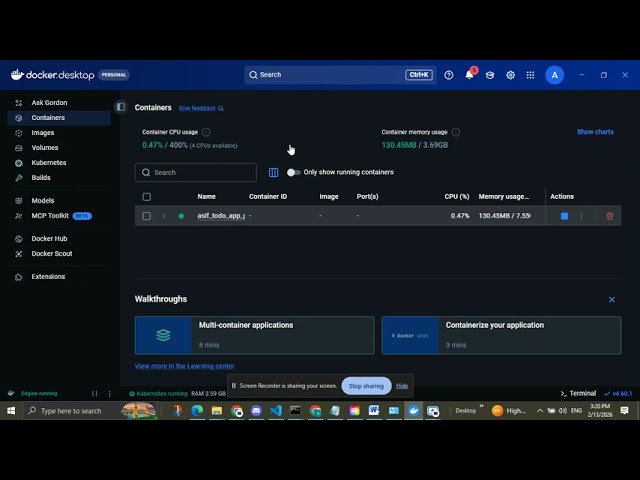Open the asif_todo_app container name
The height and width of the screenshot is (480, 640).
pos(221,216)
